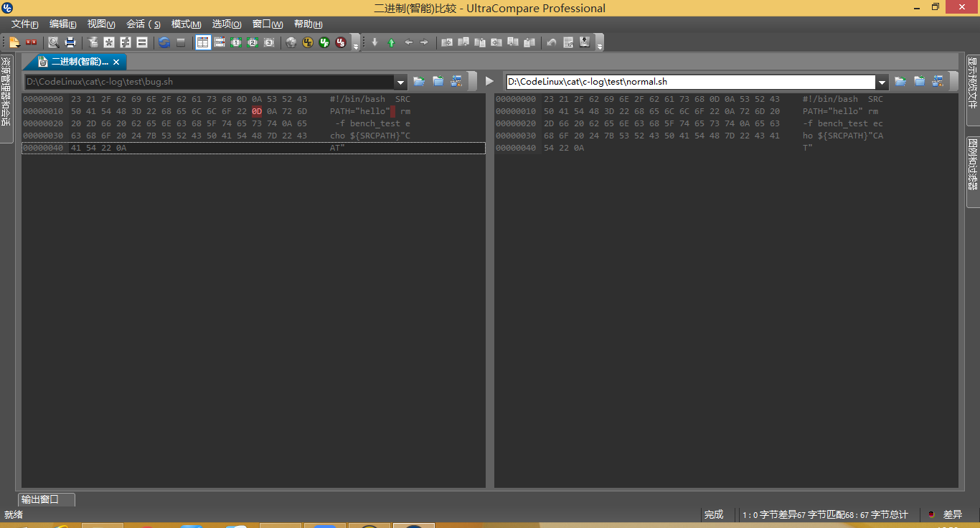
Task: Open the 编辑(E) menu
Action: point(63,24)
